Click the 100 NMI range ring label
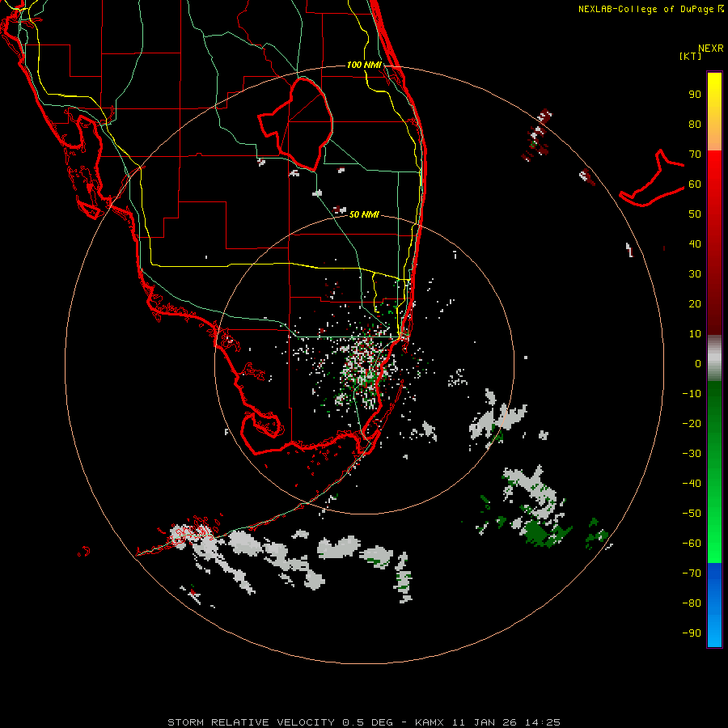This screenshot has width=728, height=728. pos(364,65)
